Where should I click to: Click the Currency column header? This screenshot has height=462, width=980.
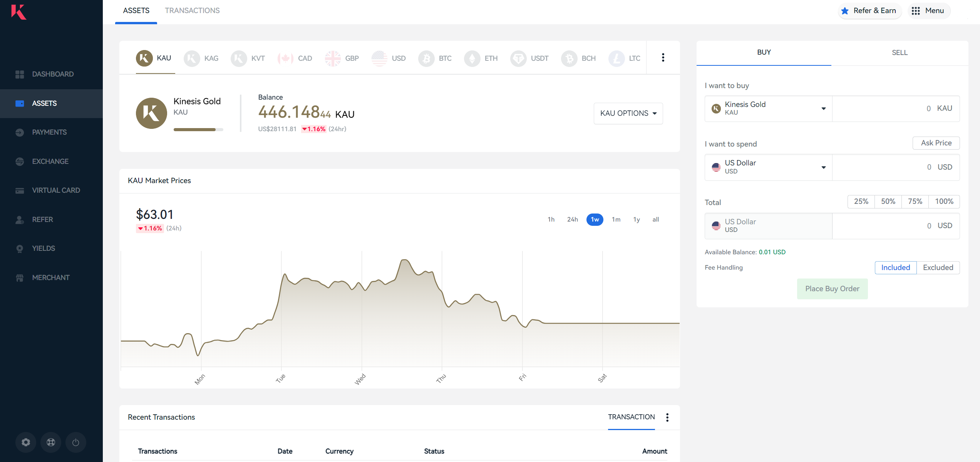pos(339,451)
